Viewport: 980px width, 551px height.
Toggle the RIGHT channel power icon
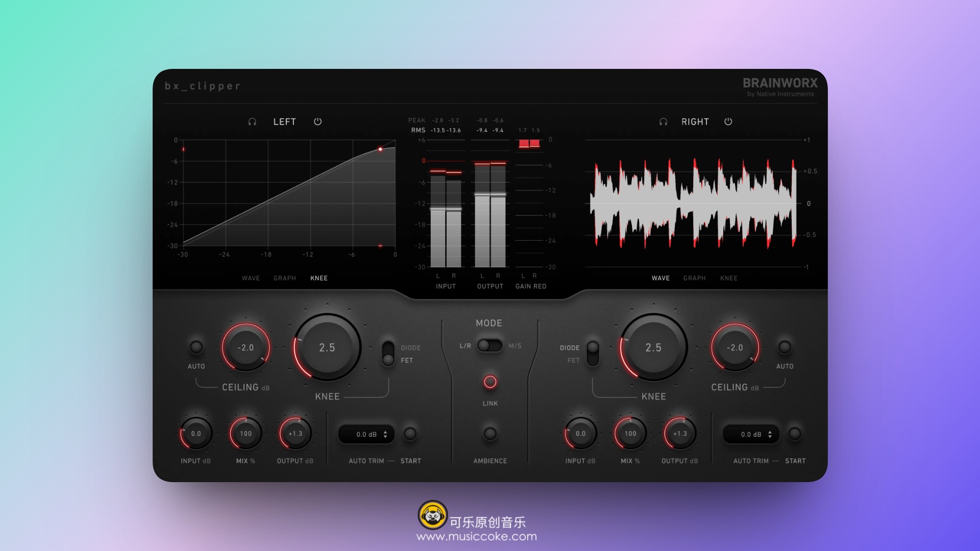coord(728,122)
